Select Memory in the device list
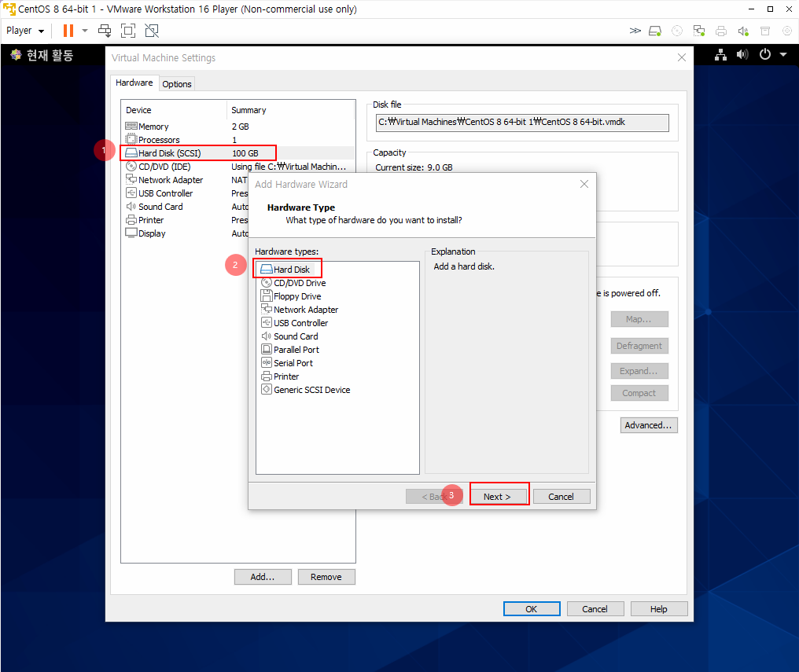This screenshot has height=672, width=799. tap(237, 127)
